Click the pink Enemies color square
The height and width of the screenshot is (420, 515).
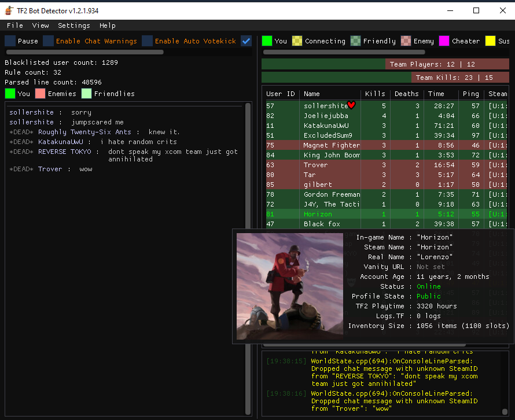[40, 94]
